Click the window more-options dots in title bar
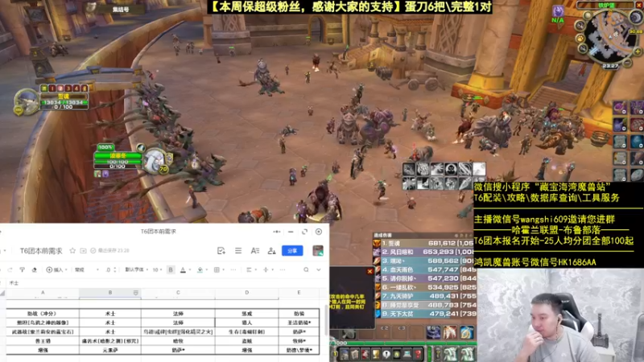The width and height of the screenshot is (644, 362). (x=277, y=232)
